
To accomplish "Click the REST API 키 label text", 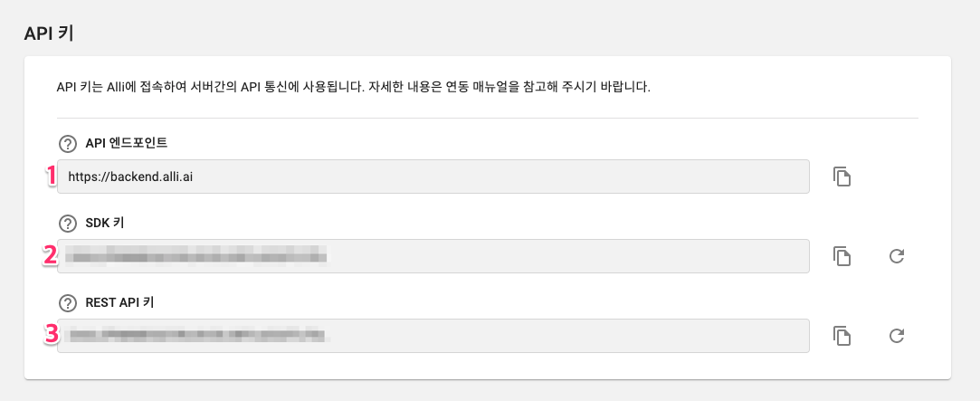I will 120,303.
